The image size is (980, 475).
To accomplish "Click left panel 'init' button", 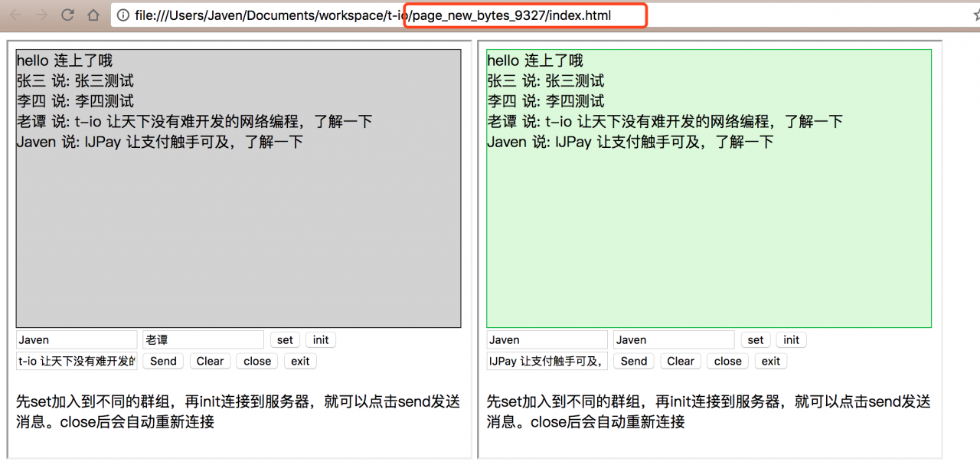I will point(321,340).
